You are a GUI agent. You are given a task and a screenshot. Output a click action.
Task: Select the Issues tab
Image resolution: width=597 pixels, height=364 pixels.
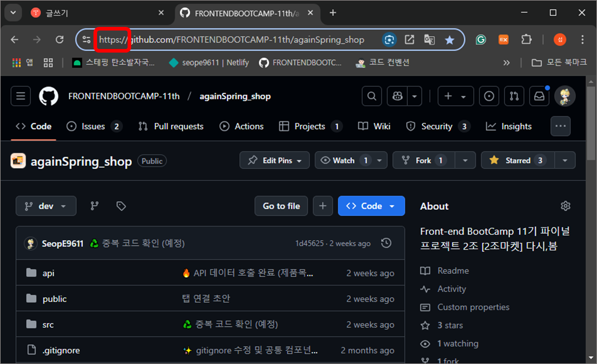pos(94,126)
